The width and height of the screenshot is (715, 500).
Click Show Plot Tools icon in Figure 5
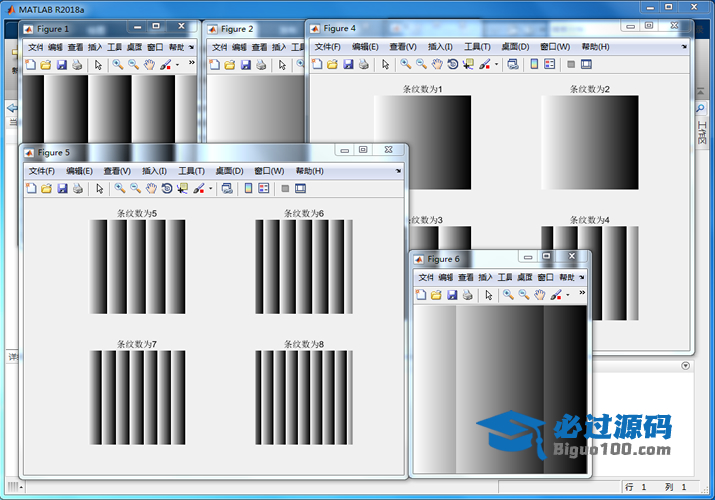[301, 188]
